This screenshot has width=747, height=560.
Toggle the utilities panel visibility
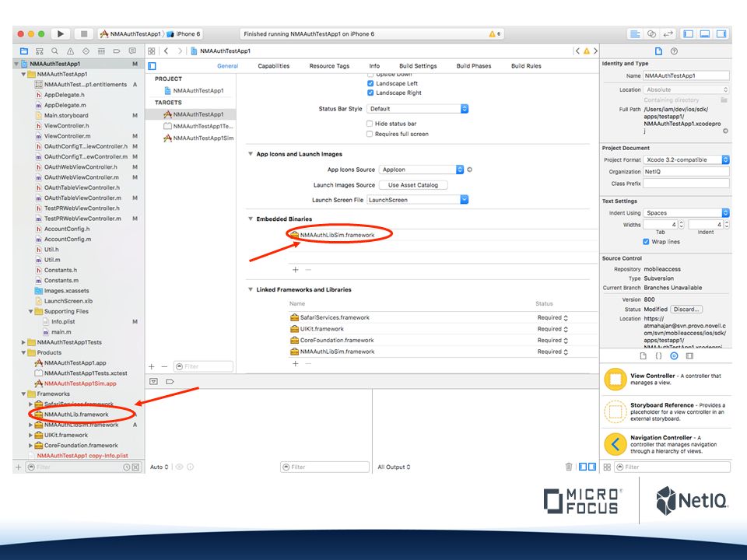(x=722, y=33)
